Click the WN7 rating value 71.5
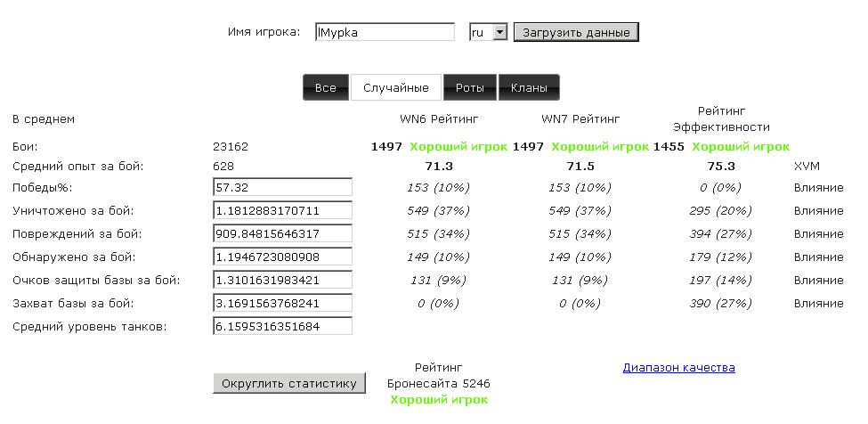 [580, 166]
